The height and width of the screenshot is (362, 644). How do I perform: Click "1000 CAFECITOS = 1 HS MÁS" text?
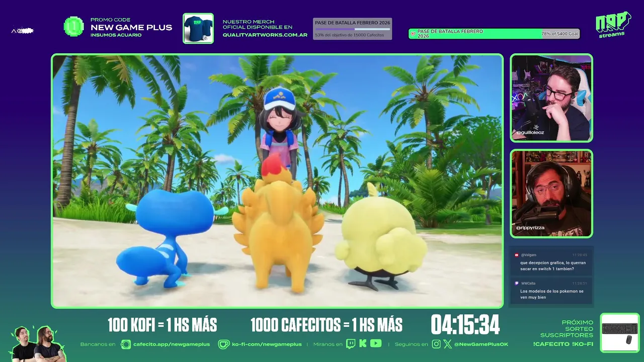pyautogui.click(x=327, y=325)
